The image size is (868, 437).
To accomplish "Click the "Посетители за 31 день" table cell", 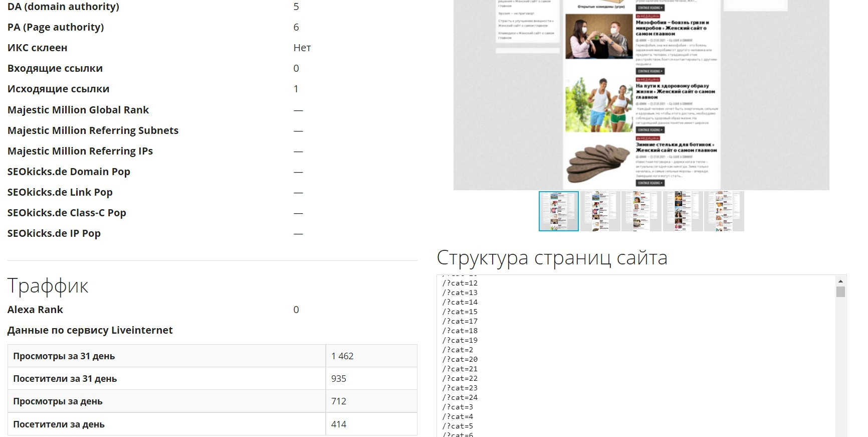I will pyautogui.click(x=166, y=379).
